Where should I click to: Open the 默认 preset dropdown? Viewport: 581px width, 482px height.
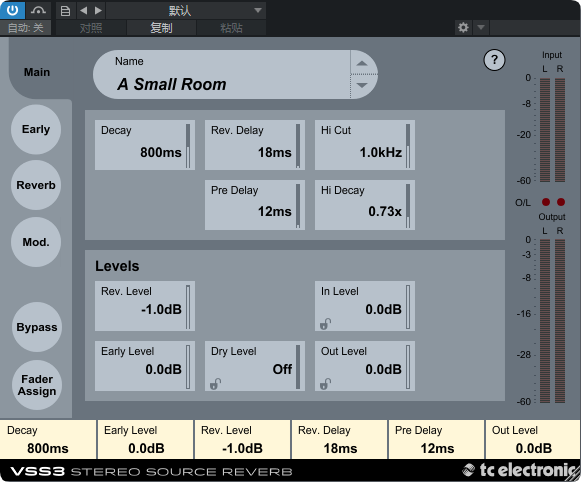point(186,10)
